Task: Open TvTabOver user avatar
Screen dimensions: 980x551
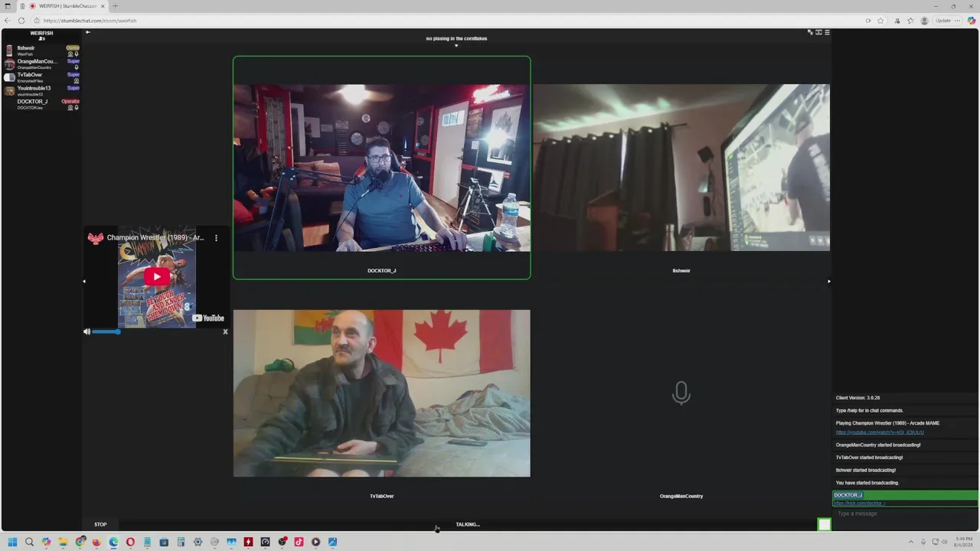Action: coord(9,77)
